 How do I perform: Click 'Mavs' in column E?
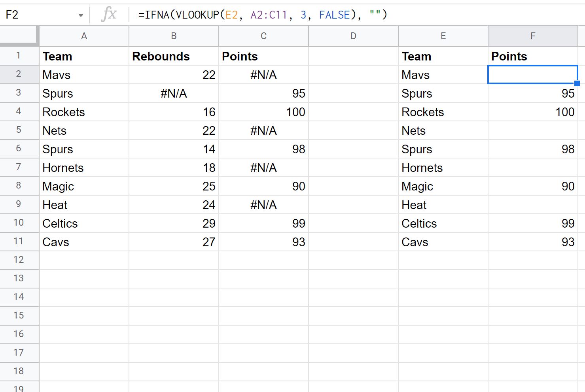pyautogui.click(x=416, y=75)
